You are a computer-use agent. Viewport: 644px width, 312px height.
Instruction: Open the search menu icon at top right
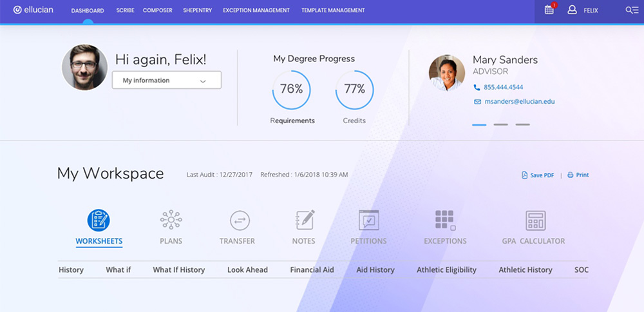(x=632, y=10)
